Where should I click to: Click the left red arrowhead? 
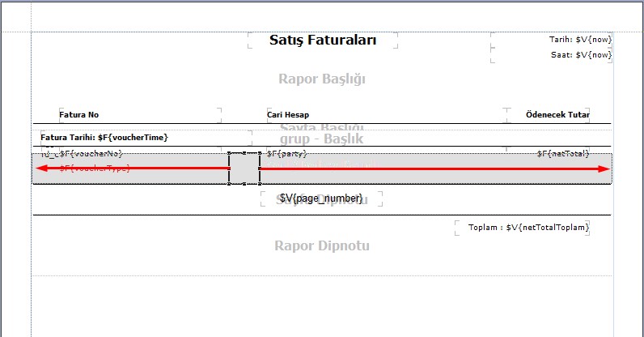[x=41, y=168]
